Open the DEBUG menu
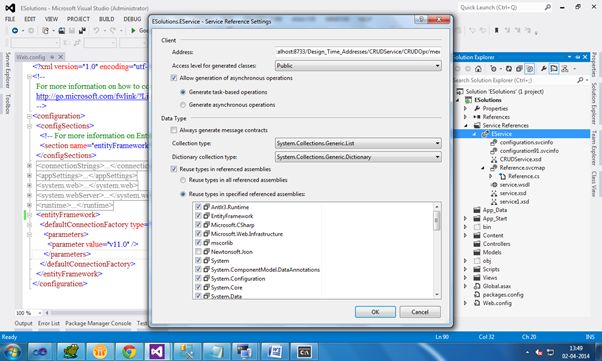Viewport: 602px width, 361px height. [132, 19]
